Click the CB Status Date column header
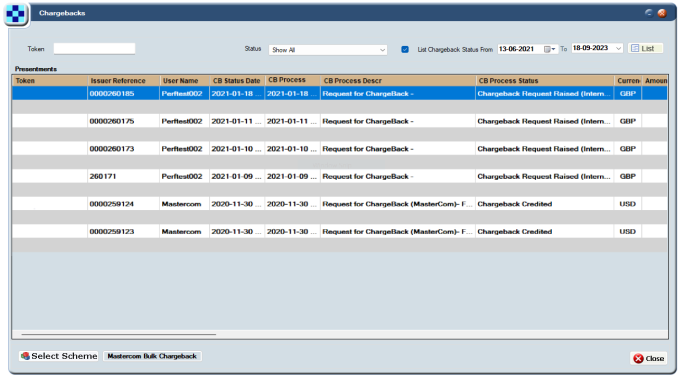 click(237, 81)
